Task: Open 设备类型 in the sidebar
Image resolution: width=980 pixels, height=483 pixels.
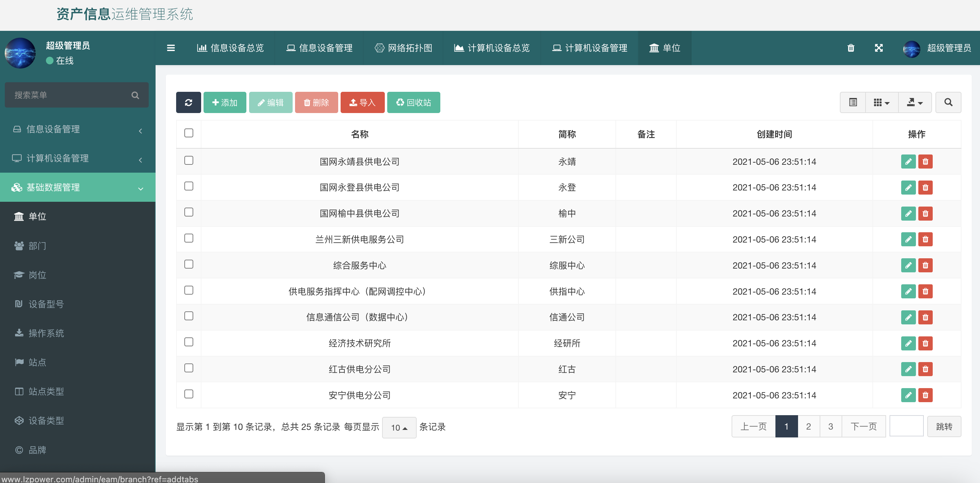Action: (77, 421)
